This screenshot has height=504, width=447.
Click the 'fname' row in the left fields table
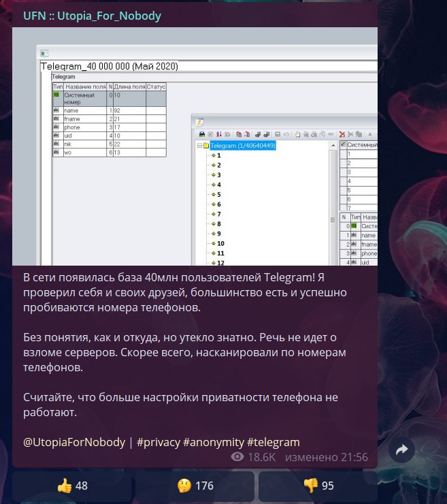[110, 119]
